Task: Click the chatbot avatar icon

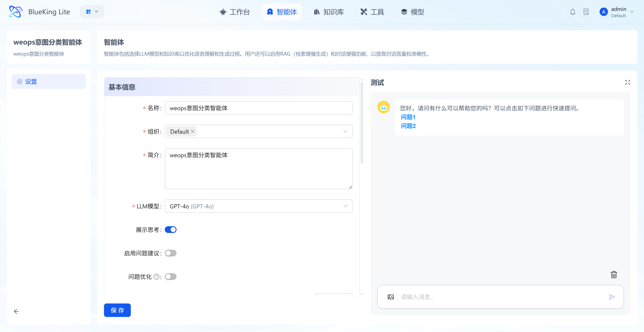Action: point(383,107)
